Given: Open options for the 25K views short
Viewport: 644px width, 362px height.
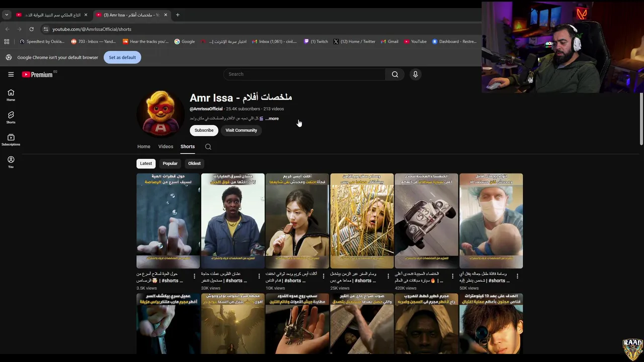Looking at the screenshot, I should [388, 276].
